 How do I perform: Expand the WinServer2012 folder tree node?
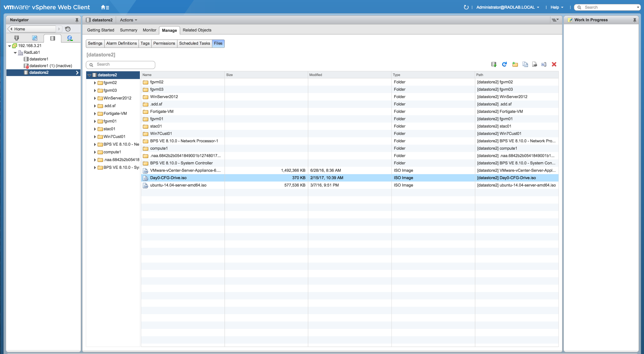click(x=95, y=98)
